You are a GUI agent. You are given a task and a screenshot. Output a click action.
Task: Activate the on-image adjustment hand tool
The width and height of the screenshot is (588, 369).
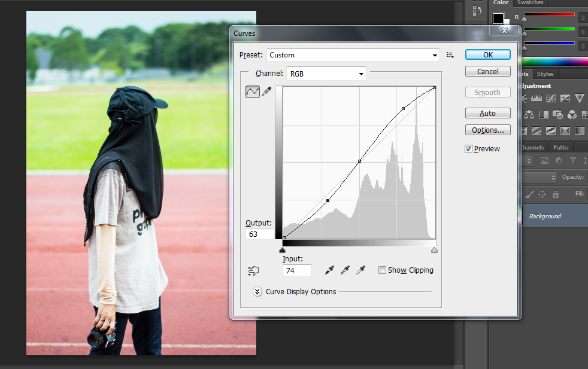pos(253,270)
